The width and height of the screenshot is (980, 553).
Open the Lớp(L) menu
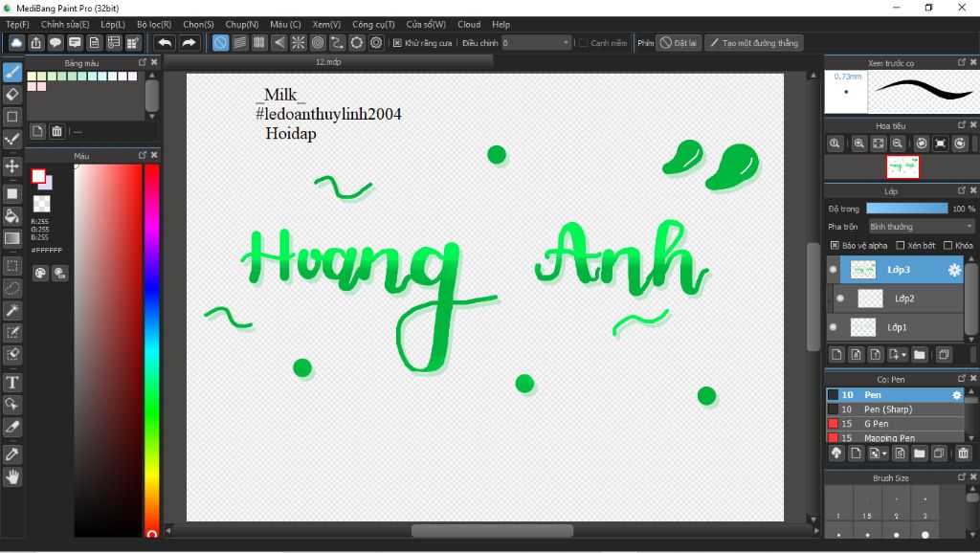[113, 24]
